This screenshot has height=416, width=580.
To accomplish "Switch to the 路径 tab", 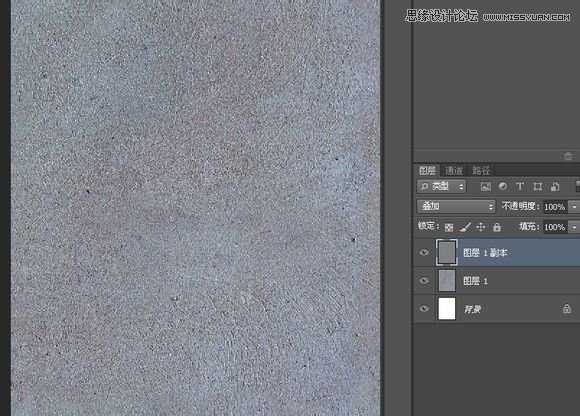I will click(481, 170).
